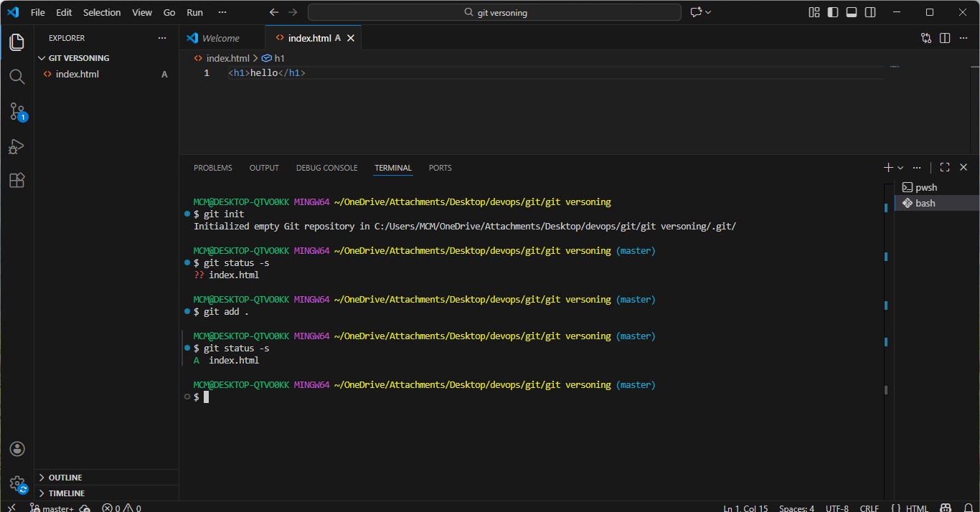Collapse the GIT VERSONING folder section
The height and width of the screenshot is (512, 980).
[x=106, y=58]
